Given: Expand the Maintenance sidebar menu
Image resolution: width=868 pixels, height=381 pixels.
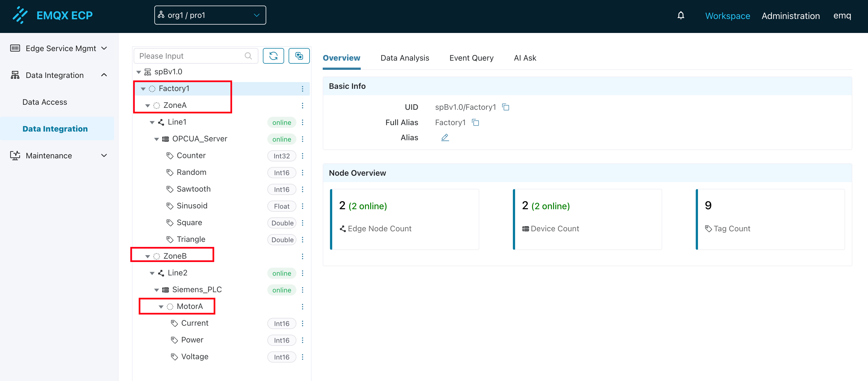Looking at the screenshot, I should [x=59, y=156].
